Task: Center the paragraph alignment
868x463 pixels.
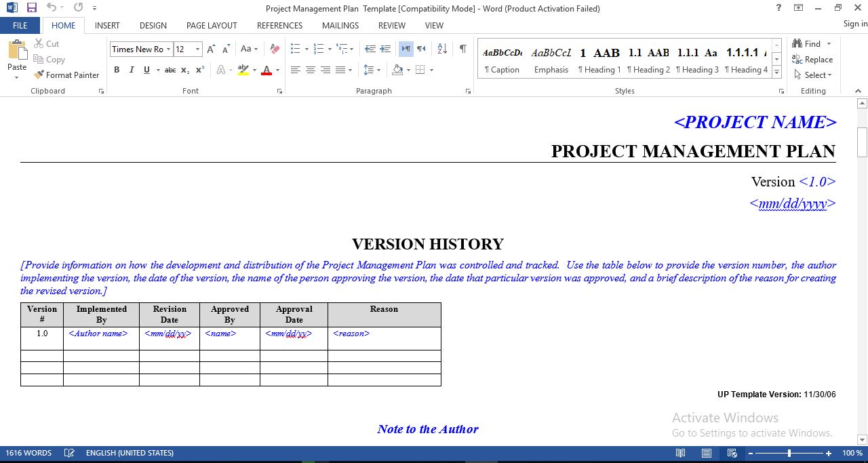Action: pyautogui.click(x=311, y=69)
